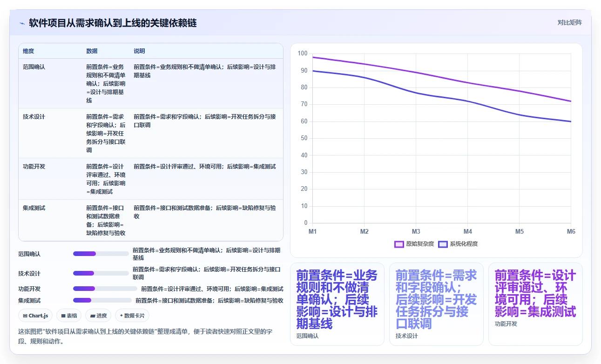Click the 范围确认 label in progress list
The width and height of the screenshot is (601, 364).
pos(29,254)
